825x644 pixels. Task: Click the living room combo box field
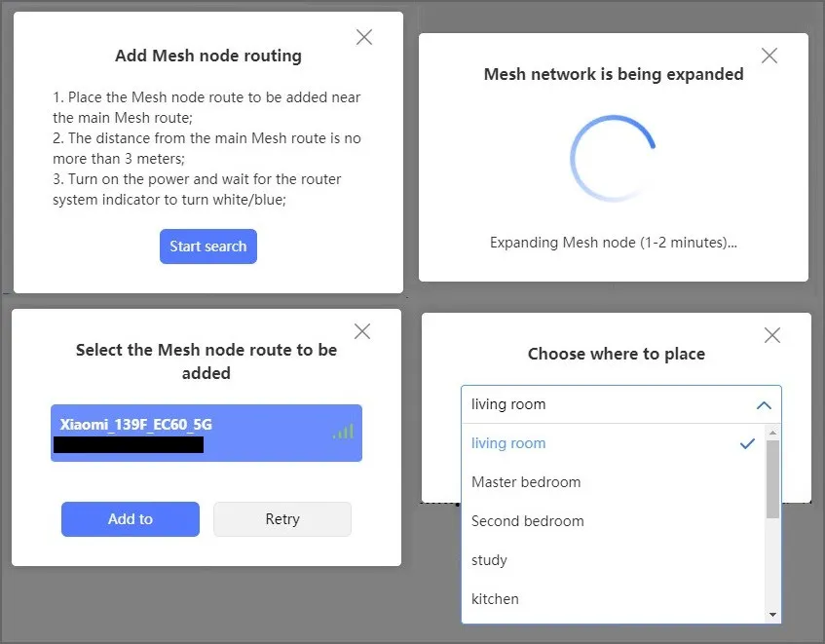click(x=604, y=404)
